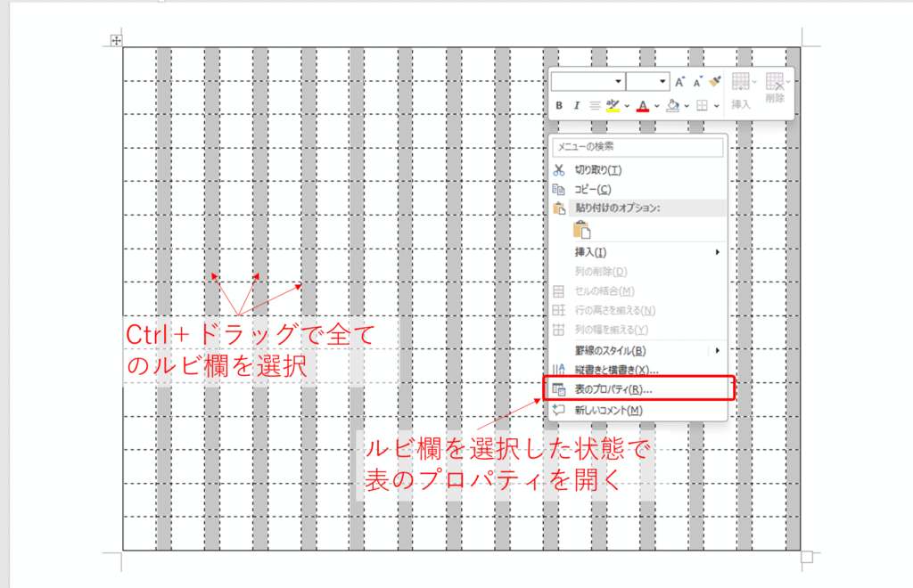Click the 削除 table delete button

[775, 88]
